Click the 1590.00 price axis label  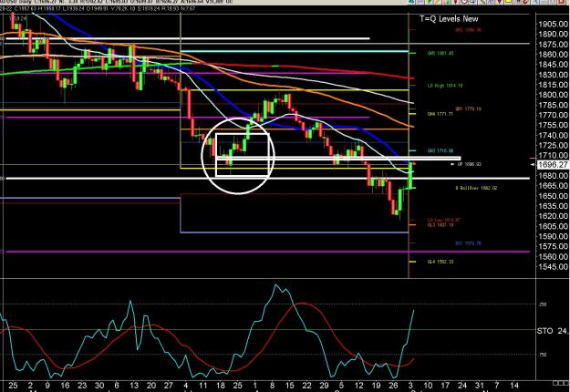[x=553, y=236]
